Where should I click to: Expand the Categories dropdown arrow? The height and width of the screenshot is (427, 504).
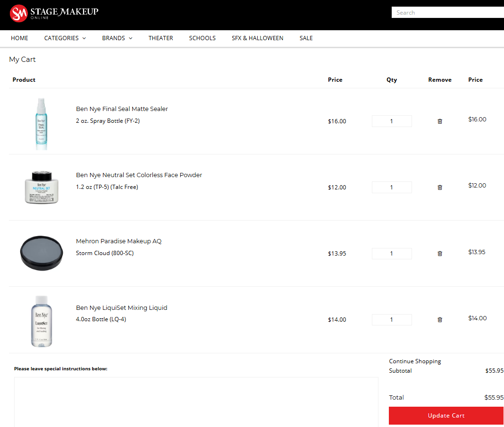click(84, 38)
